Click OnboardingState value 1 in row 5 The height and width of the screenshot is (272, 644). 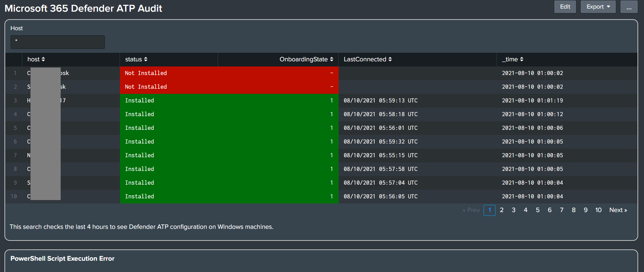331,128
